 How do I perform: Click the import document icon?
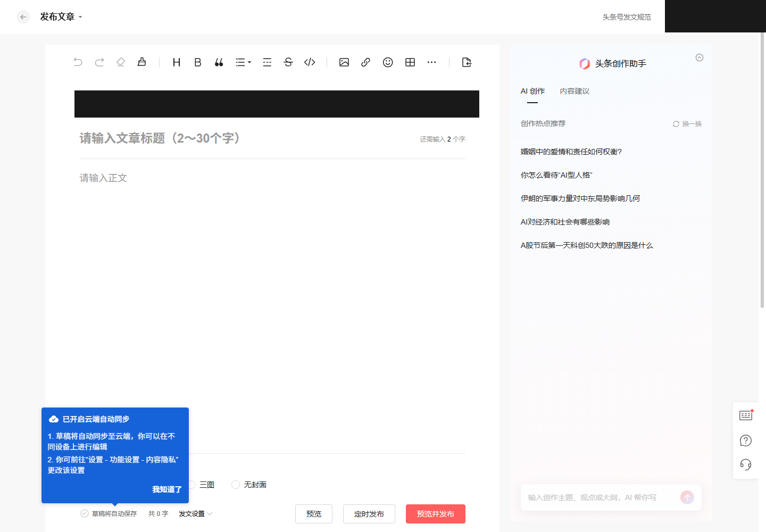(467, 62)
